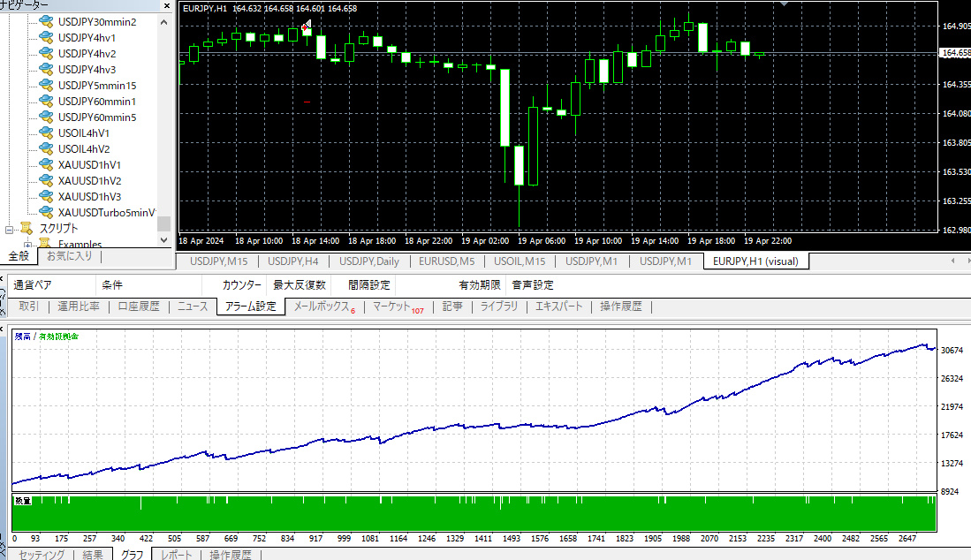Viewport: 971px width, 560px height.
Task: Select the USDJPY4hv2 expert advisor icon
Action: pyautogui.click(x=46, y=53)
